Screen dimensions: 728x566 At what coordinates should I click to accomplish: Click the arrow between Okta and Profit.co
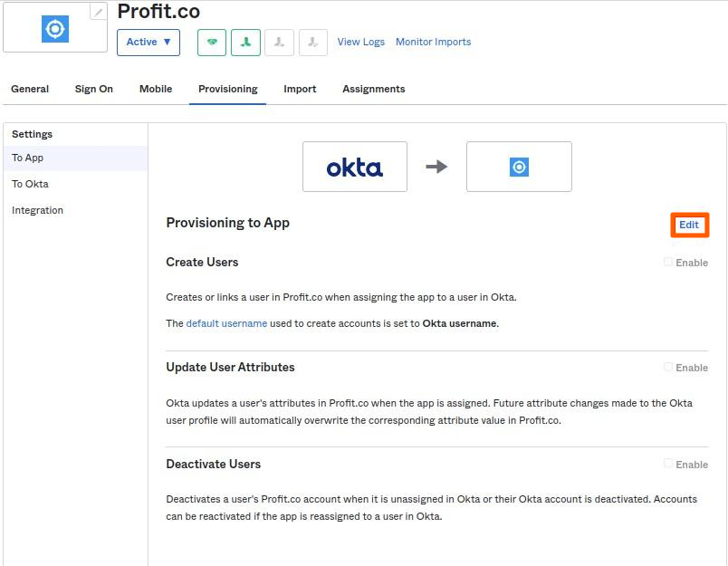coord(436,167)
